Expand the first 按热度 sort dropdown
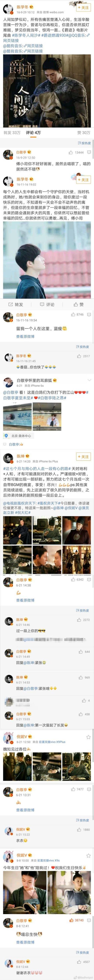Image resolution: width=94 pixels, height=980 pixels. click(84, 143)
